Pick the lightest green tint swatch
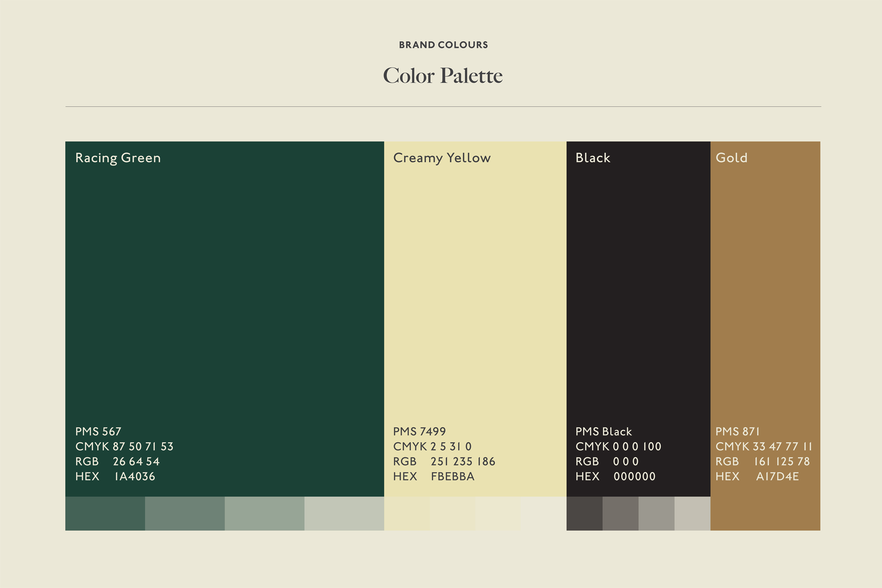 (344, 513)
